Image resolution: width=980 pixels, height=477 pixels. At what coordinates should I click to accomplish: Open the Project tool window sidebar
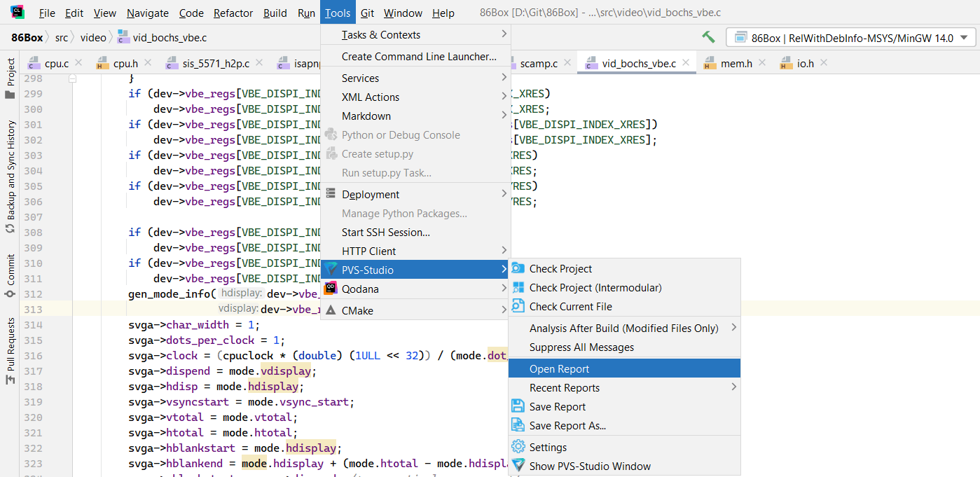(x=11, y=78)
